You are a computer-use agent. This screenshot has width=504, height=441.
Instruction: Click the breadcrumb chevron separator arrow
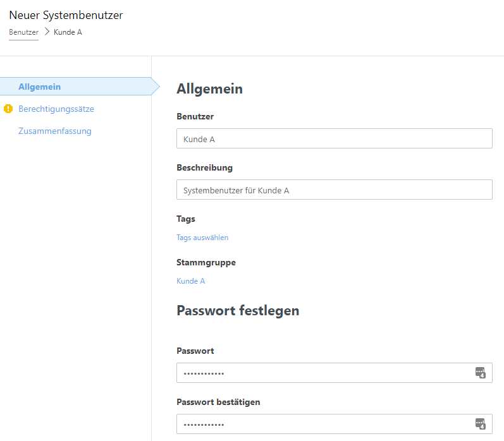click(x=47, y=32)
